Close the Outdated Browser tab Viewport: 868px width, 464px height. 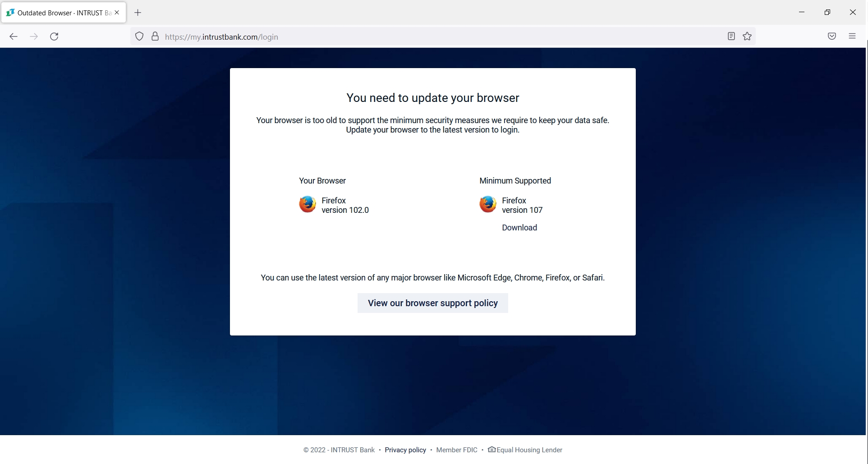click(x=117, y=12)
